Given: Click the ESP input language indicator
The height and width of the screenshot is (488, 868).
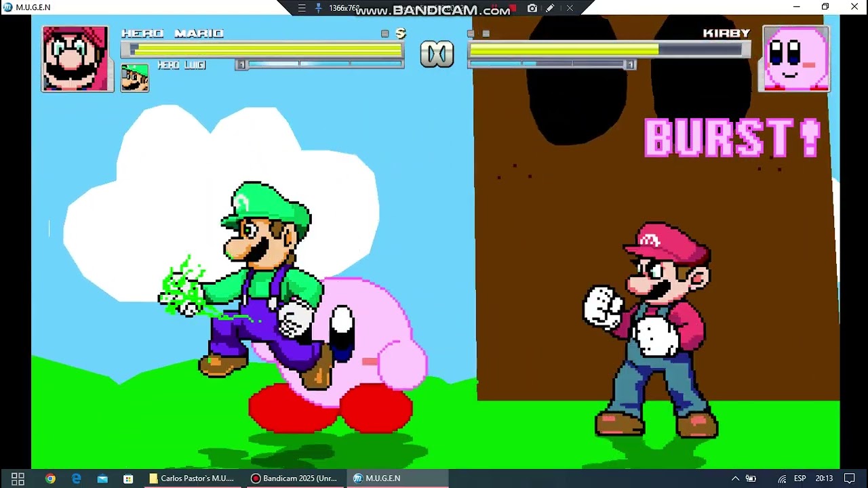Looking at the screenshot, I should click(x=800, y=479).
